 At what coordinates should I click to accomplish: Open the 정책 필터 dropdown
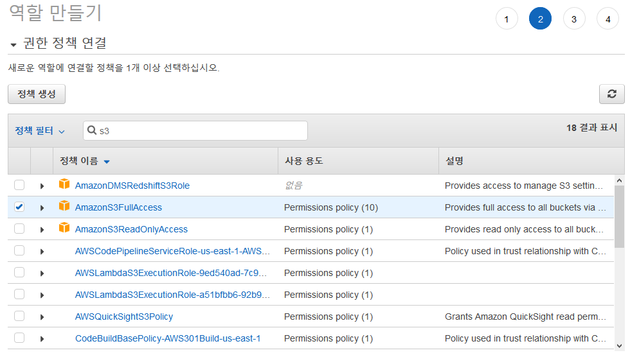40,131
